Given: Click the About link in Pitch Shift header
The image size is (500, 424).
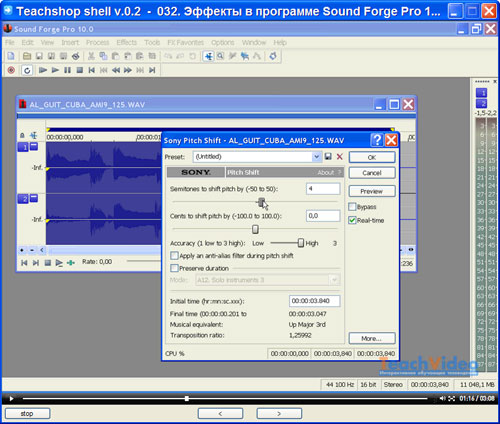Looking at the screenshot, I should pyautogui.click(x=326, y=172).
